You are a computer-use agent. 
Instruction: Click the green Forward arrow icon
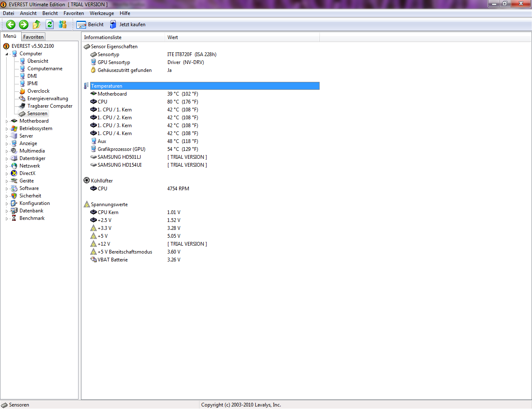24,25
